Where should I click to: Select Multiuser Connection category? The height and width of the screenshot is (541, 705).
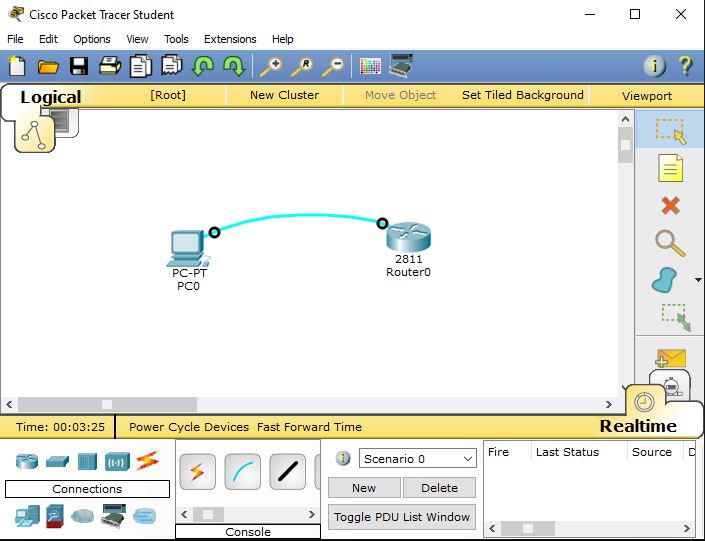pyautogui.click(x=144, y=516)
